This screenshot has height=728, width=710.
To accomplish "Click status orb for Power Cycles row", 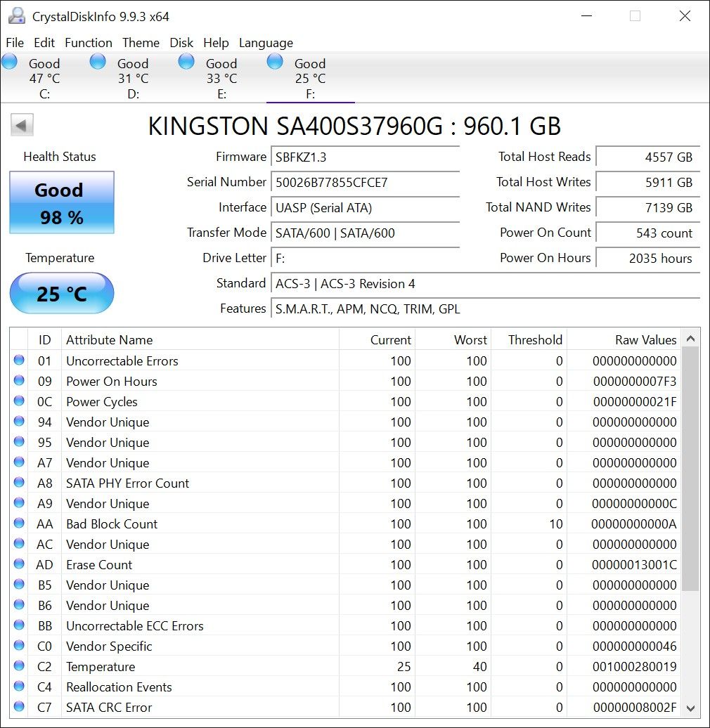I will (x=19, y=401).
